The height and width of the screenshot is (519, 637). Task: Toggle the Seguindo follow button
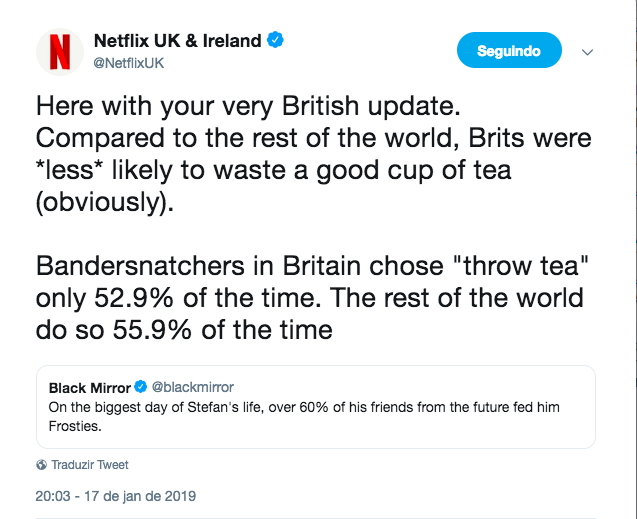pyautogui.click(x=509, y=51)
